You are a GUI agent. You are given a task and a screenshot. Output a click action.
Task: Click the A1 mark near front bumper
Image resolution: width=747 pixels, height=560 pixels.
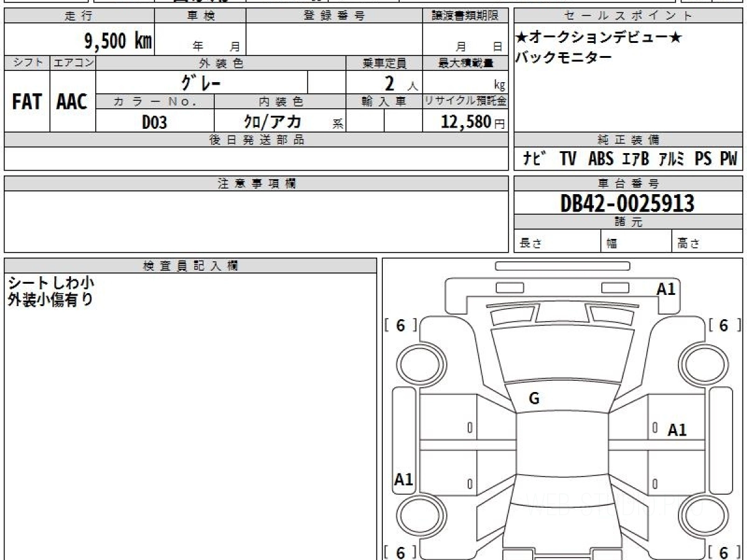(665, 289)
